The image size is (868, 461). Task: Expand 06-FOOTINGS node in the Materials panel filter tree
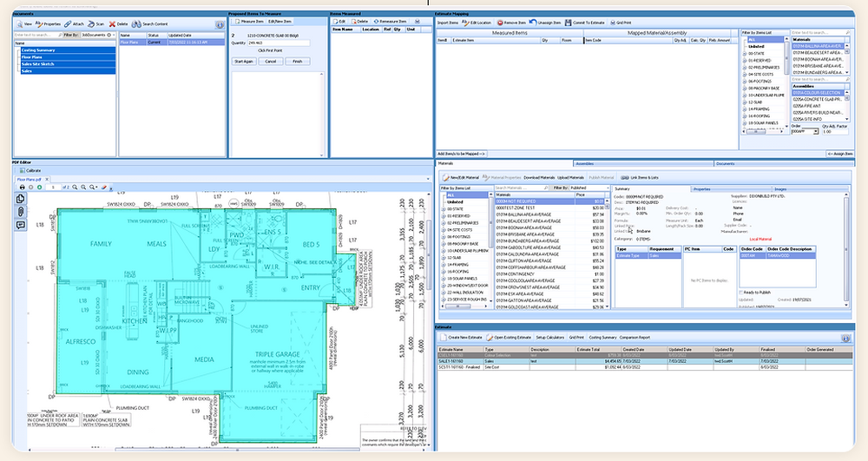point(444,237)
